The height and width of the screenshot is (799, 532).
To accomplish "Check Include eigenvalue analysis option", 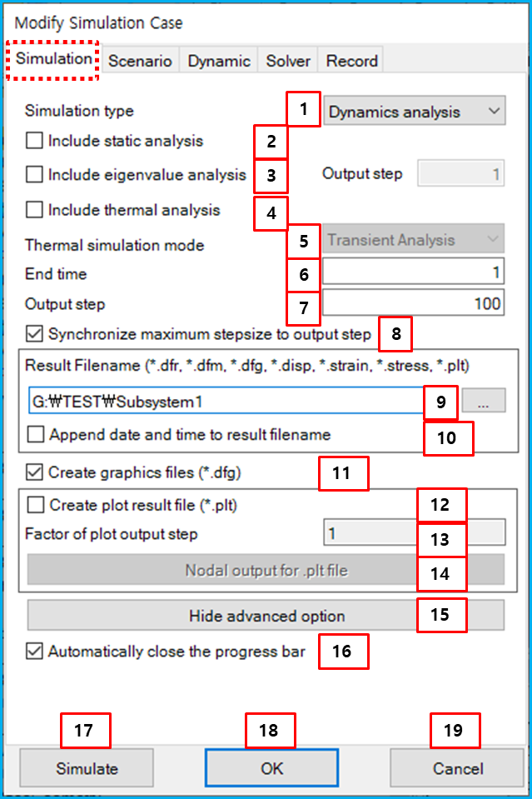I will (x=34, y=174).
